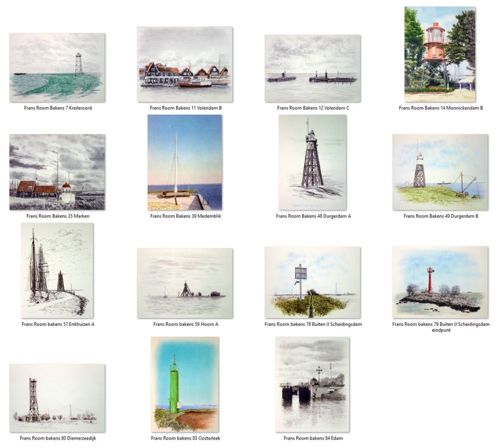The width and height of the screenshot is (499, 448).
Task: Click the Edam lock drawing thumbnail
Action: (x=312, y=384)
